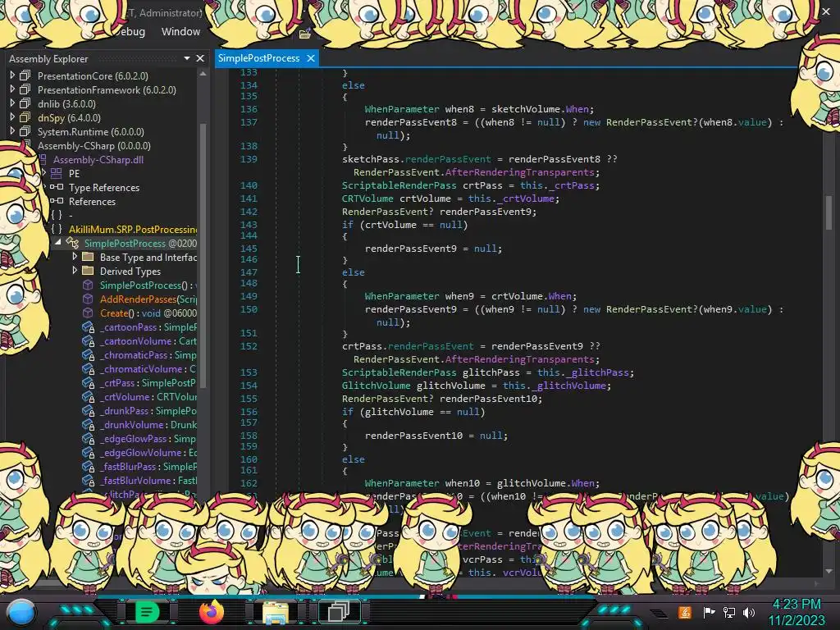Select the _edgeGlowVolume field in tree

(x=148, y=452)
